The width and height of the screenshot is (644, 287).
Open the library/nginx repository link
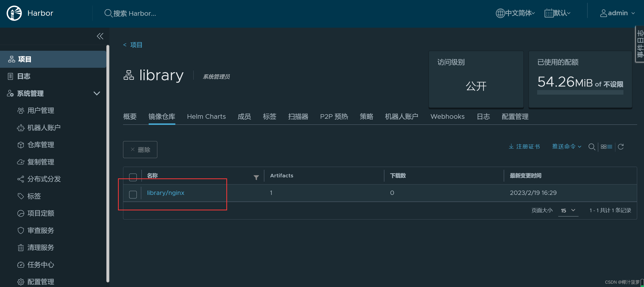[x=166, y=193]
